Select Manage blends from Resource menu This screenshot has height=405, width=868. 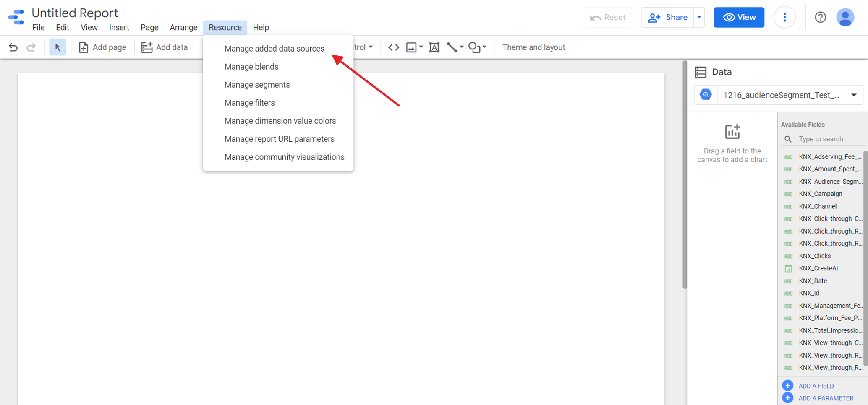(251, 67)
